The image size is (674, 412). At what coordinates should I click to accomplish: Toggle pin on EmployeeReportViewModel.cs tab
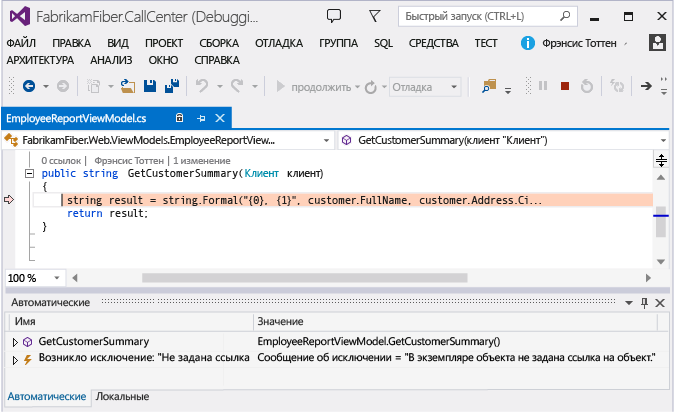pyautogui.click(x=201, y=118)
